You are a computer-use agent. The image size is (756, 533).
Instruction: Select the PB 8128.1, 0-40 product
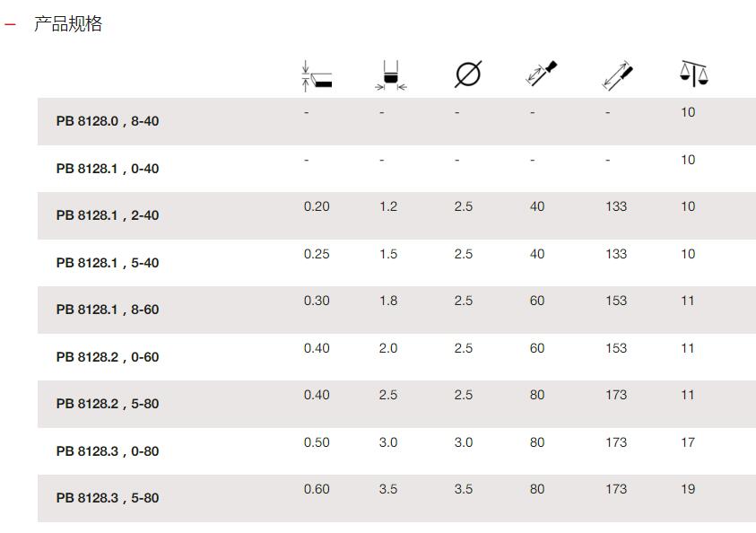(108, 169)
